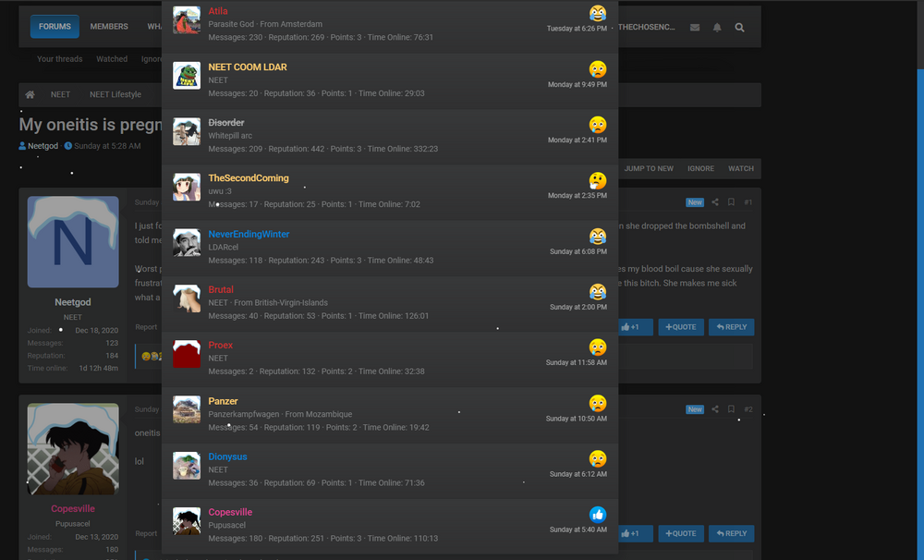Open NeverEndingWinter profile link
This screenshot has height=560, width=924.
(249, 234)
